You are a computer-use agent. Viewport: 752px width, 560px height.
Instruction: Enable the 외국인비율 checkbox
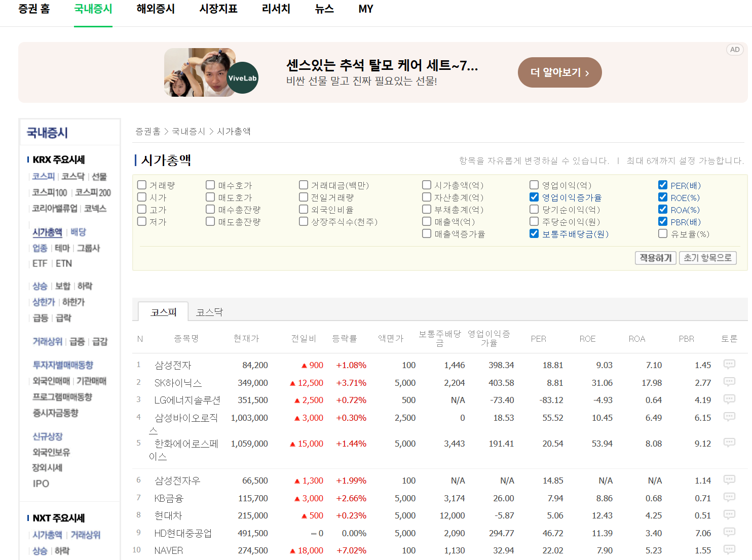[x=304, y=209]
